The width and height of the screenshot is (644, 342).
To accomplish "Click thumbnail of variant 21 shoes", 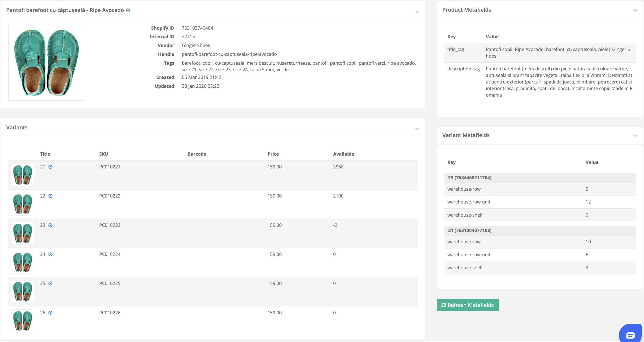I will tap(23, 175).
